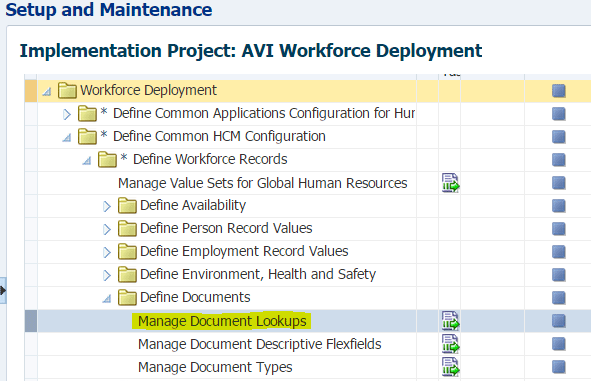Select Define Environment, Health and Safety text
This screenshot has width=591, height=381.
click(x=258, y=274)
